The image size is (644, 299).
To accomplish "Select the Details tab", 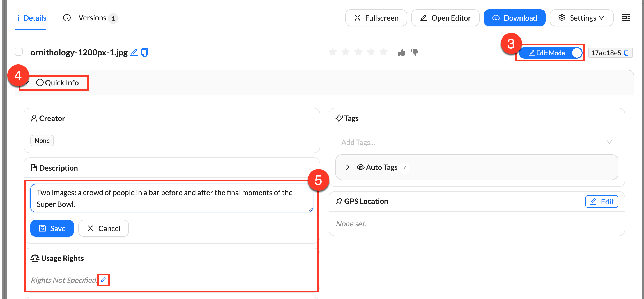I will click(31, 18).
